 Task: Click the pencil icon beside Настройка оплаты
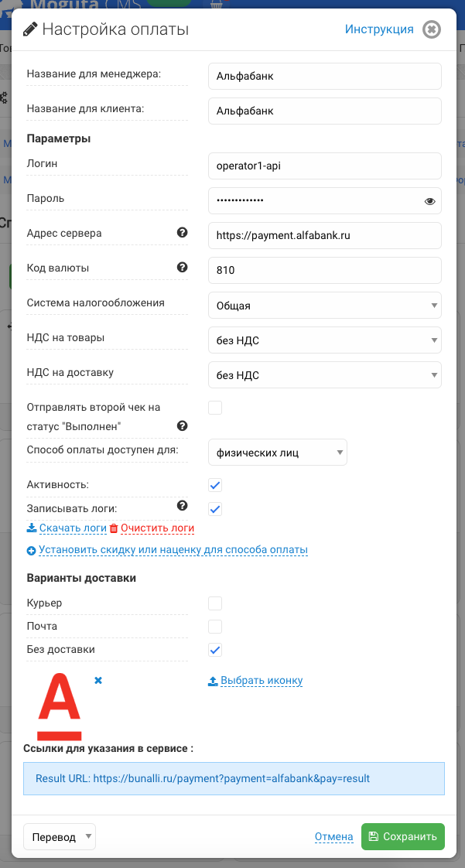[30, 29]
